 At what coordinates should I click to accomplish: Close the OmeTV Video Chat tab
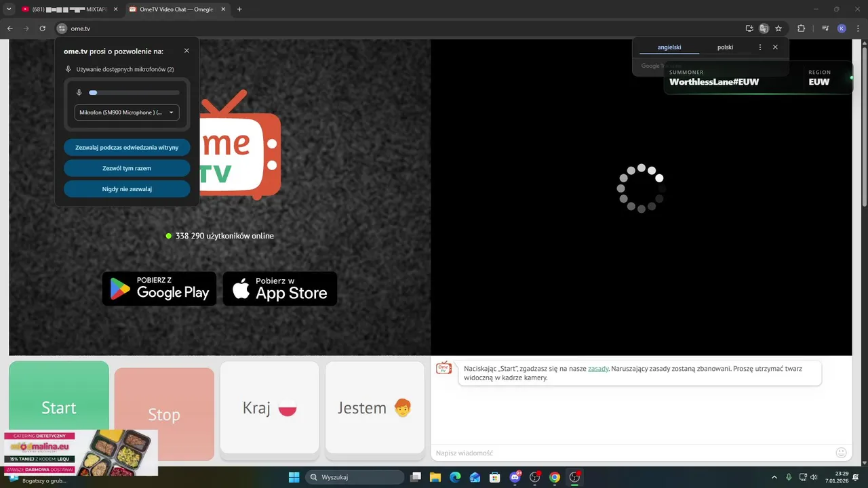point(223,9)
